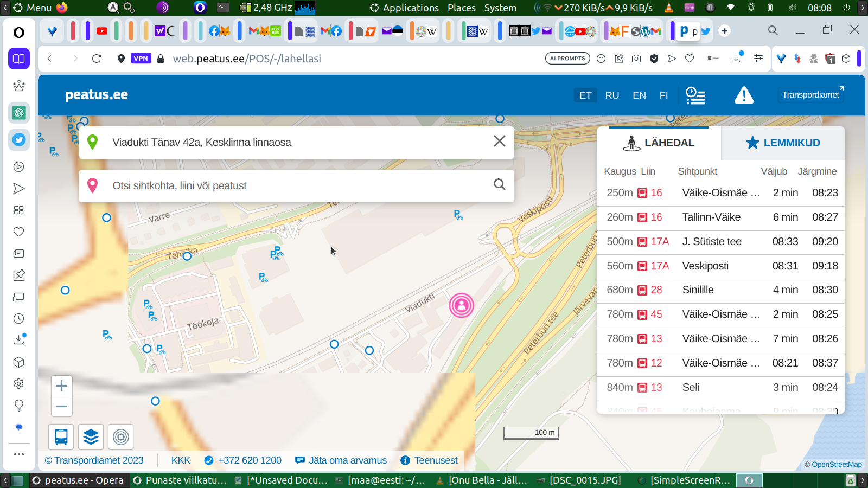
Task: Select line 28 to Sinilille row
Action: coord(721,290)
